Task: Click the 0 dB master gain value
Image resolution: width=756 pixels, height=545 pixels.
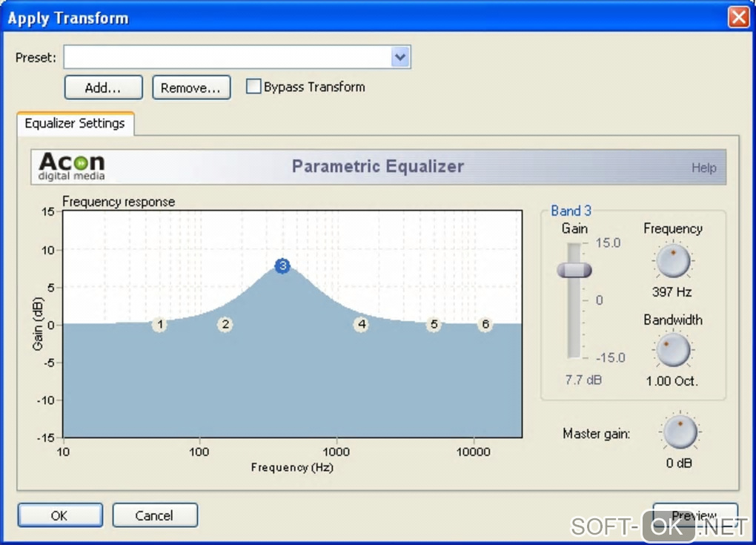Action: click(x=679, y=463)
